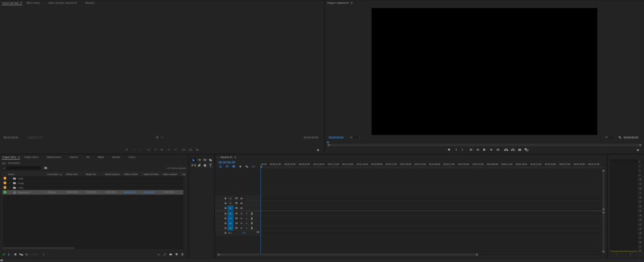This screenshot has width=644, height=262.
Task: Select the Type tool
Action: 210,165
